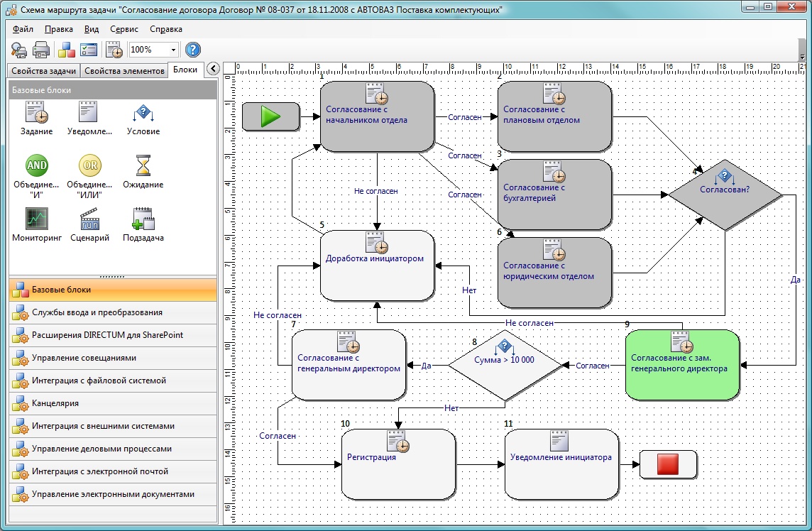Select the Уведомление инициатора block

(x=561, y=464)
